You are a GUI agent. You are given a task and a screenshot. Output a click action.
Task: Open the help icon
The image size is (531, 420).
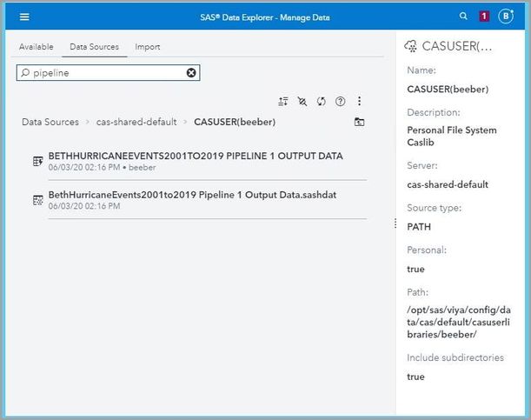tap(341, 101)
